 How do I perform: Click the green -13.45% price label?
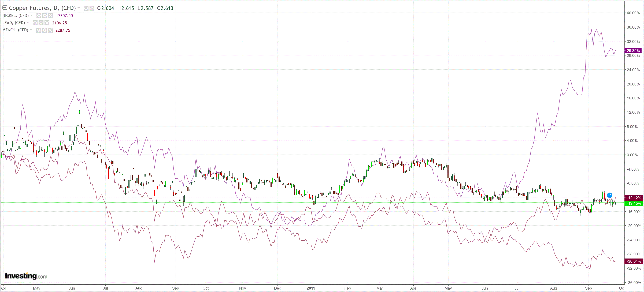pyautogui.click(x=634, y=203)
